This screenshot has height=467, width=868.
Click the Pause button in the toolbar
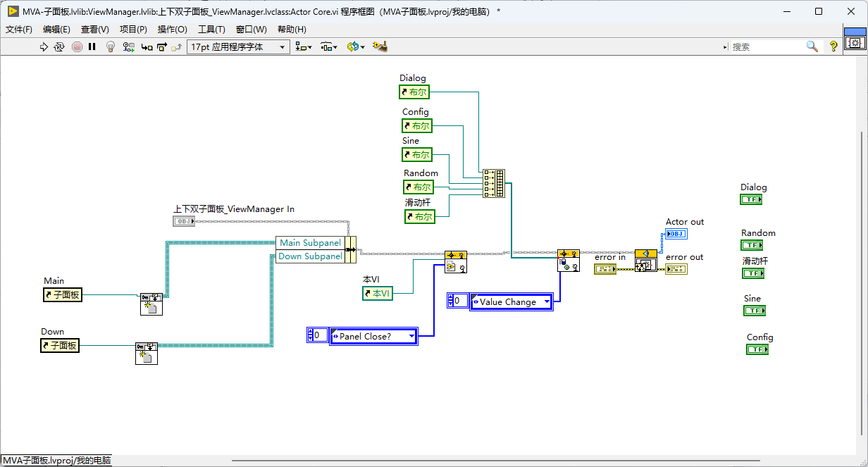(x=92, y=46)
